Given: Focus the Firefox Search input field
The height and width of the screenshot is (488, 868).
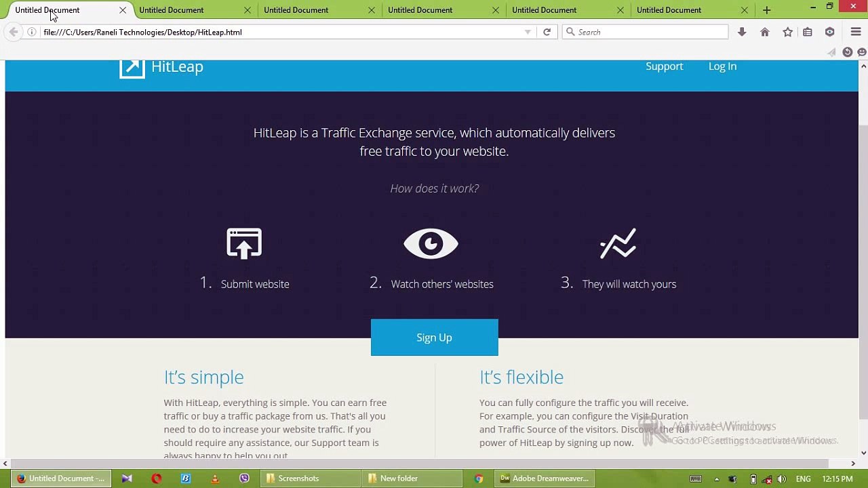Looking at the screenshot, I should point(645,32).
